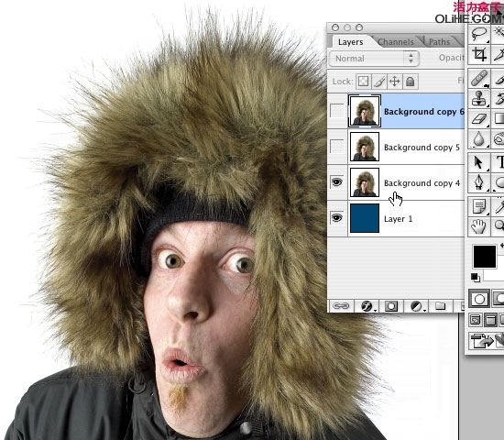Select the Eraser tool
Image resolution: width=504 pixels, height=440 pixels.
(x=479, y=119)
